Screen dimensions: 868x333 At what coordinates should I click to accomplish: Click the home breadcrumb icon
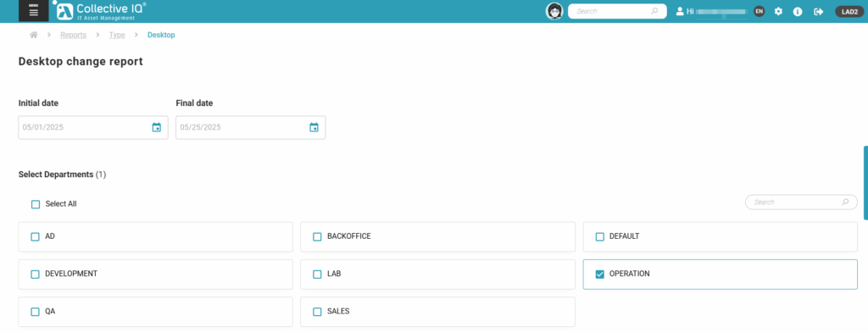pos(34,35)
